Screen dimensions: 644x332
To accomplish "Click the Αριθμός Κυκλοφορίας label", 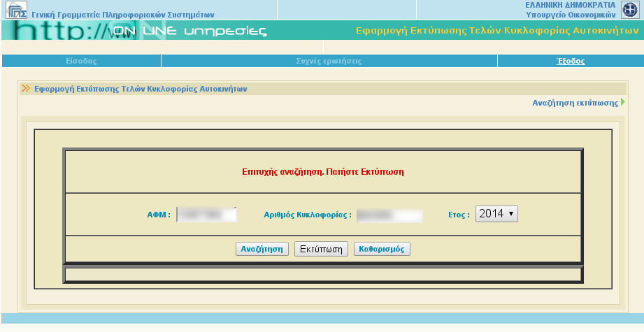I will point(308,215).
